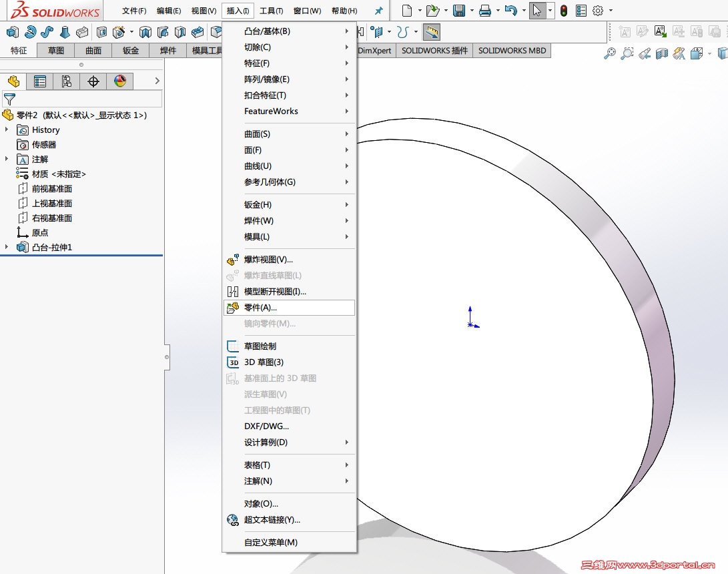Choose 草图绘制 from the menu
The image size is (728, 574).
(289, 346)
